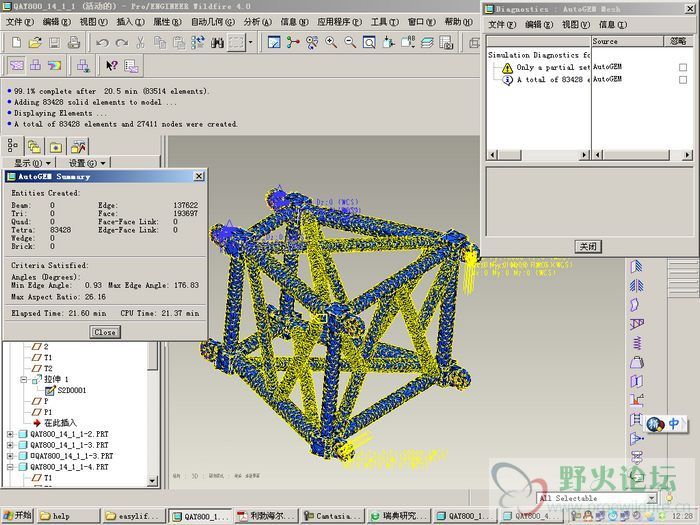Expand QAY800_14_1_1-3.PRT tree node

[10, 445]
